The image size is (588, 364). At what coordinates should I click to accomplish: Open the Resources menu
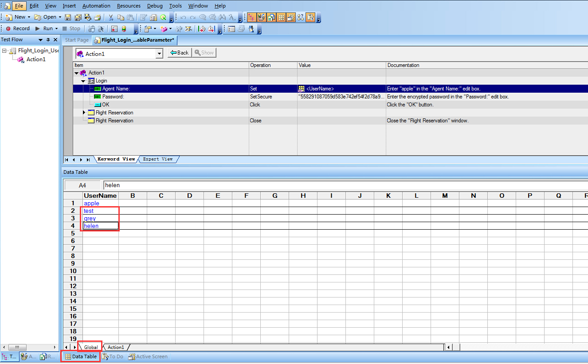pyautogui.click(x=129, y=6)
